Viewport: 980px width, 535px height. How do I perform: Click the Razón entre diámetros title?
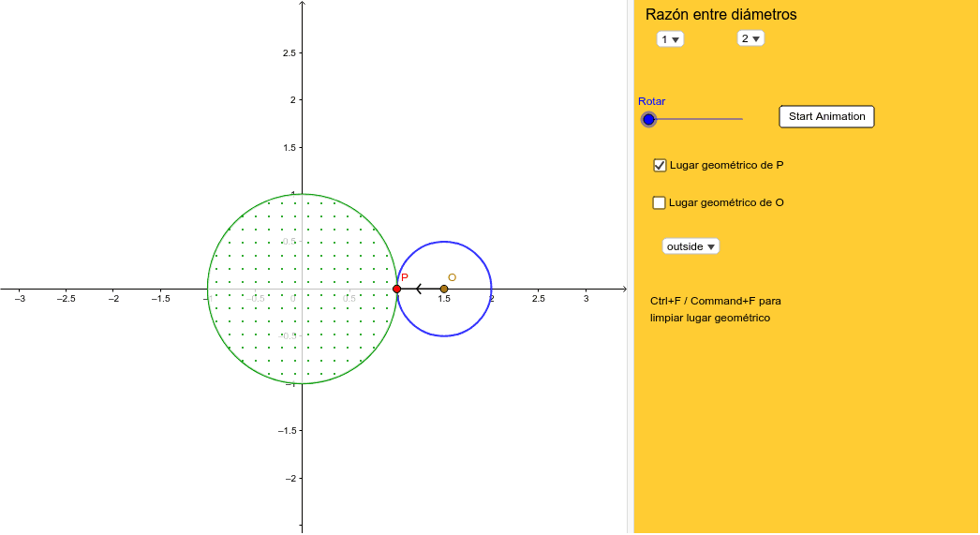[x=720, y=14]
